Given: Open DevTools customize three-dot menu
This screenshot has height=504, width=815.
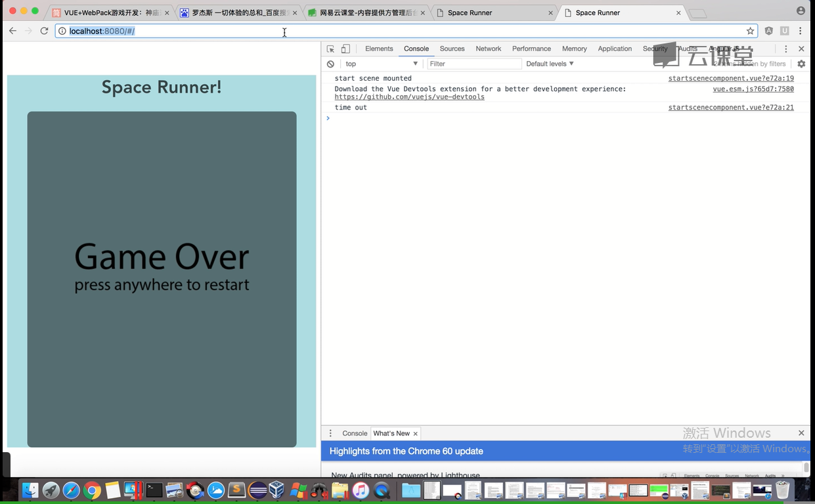Looking at the screenshot, I should pos(786,49).
